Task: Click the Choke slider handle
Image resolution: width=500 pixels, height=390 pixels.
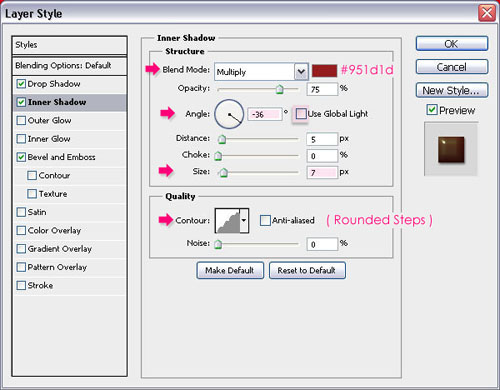Action: click(x=218, y=155)
